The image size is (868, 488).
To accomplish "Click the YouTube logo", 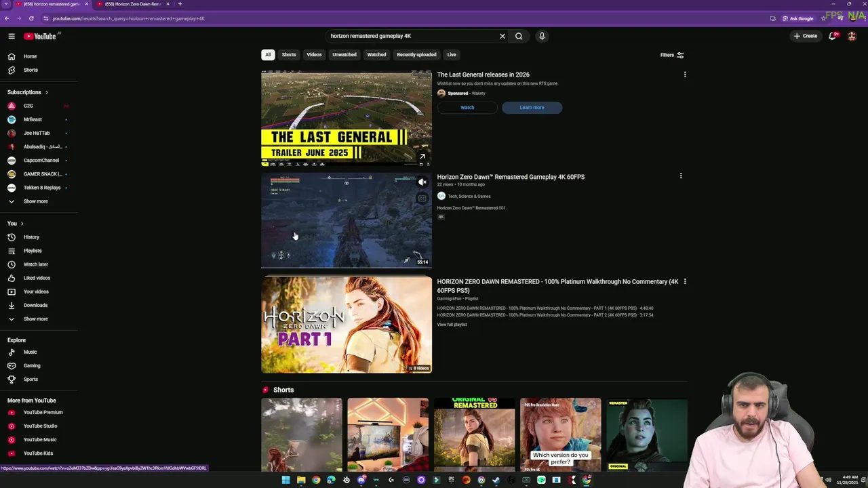I will click(x=40, y=36).
